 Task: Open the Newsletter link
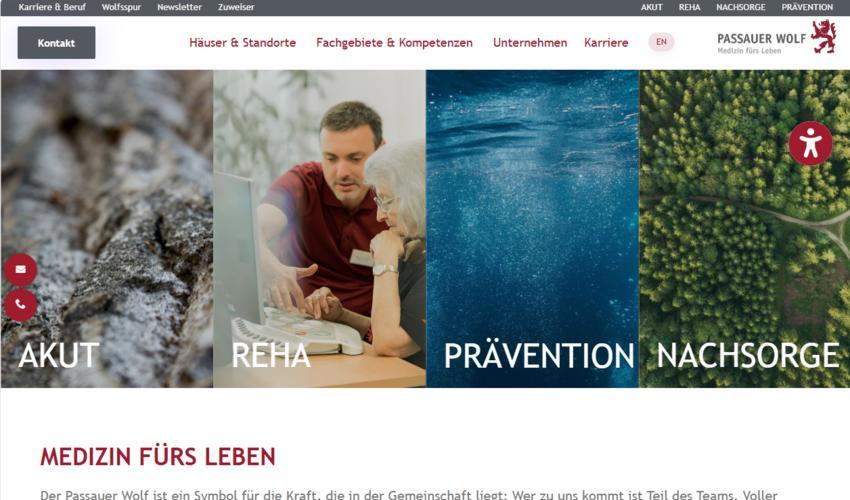click(x=179, y=7)
